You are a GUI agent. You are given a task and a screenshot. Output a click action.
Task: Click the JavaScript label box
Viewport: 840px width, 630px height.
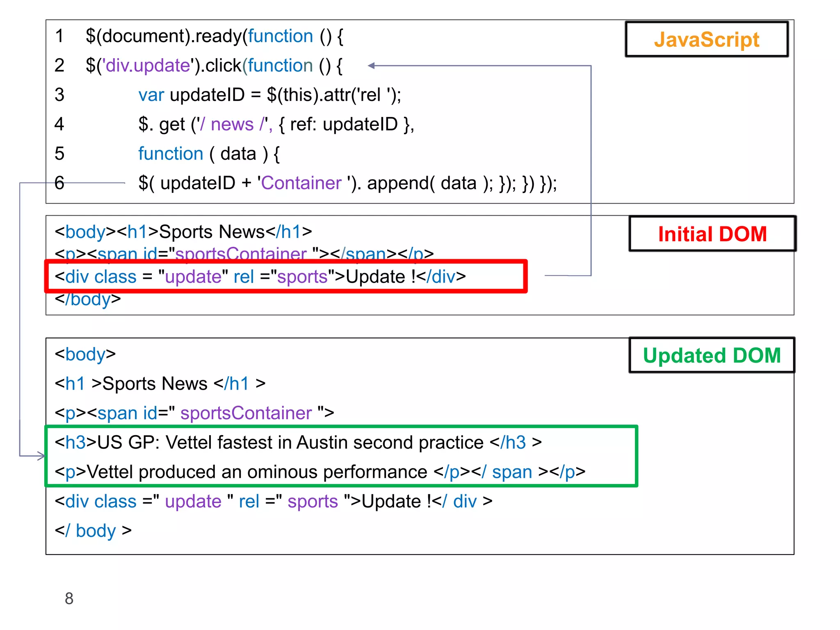(x=706, y=39)
